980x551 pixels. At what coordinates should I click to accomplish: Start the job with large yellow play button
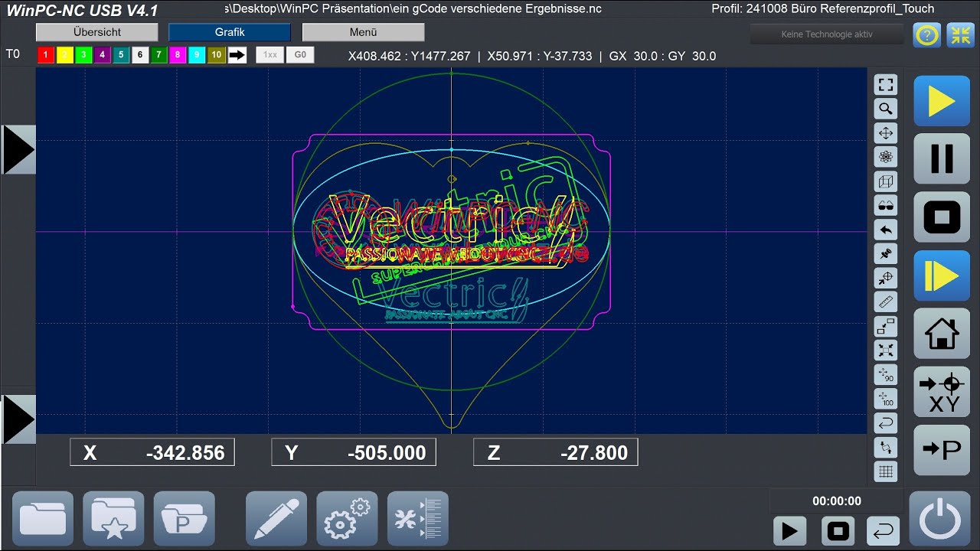[942, 102]
